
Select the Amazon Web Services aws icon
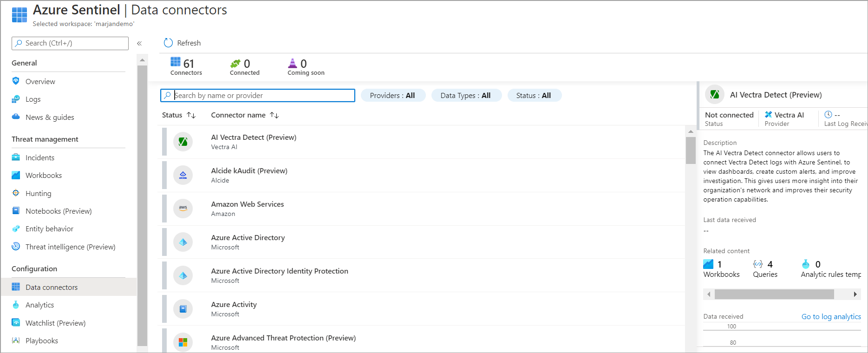tap(183, 209)
